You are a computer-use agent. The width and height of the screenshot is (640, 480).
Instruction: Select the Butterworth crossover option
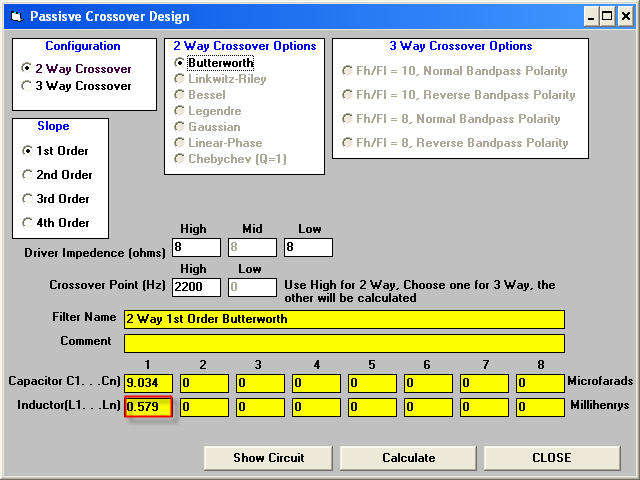[214, 63]
